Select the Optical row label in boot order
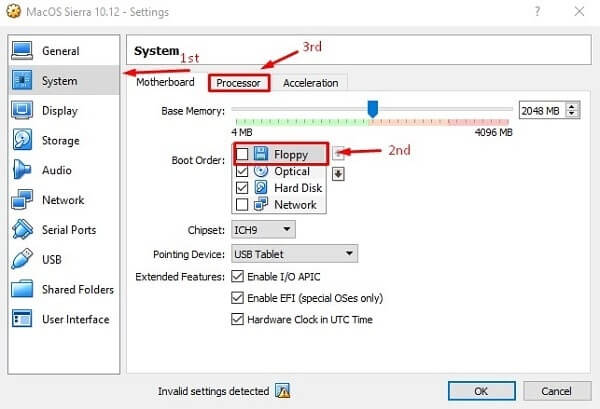 tap(292, 171)
